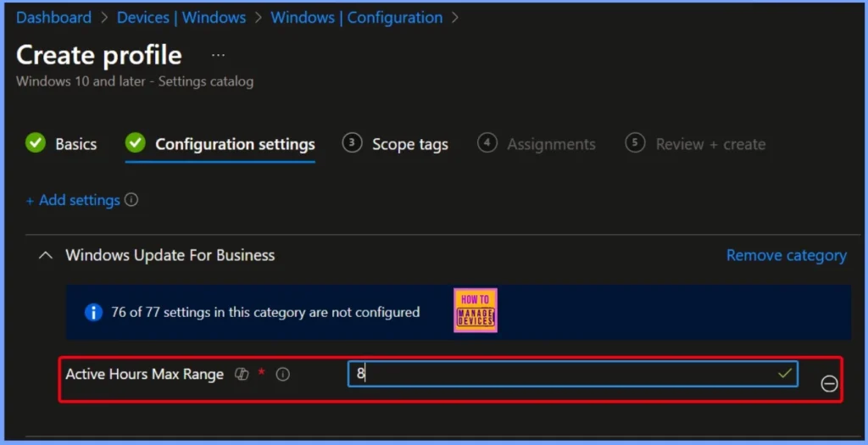This screenshot has width=868, height=445.
Task: Open Windows | Configuration breadcrumb
Action: pos(357,18)
